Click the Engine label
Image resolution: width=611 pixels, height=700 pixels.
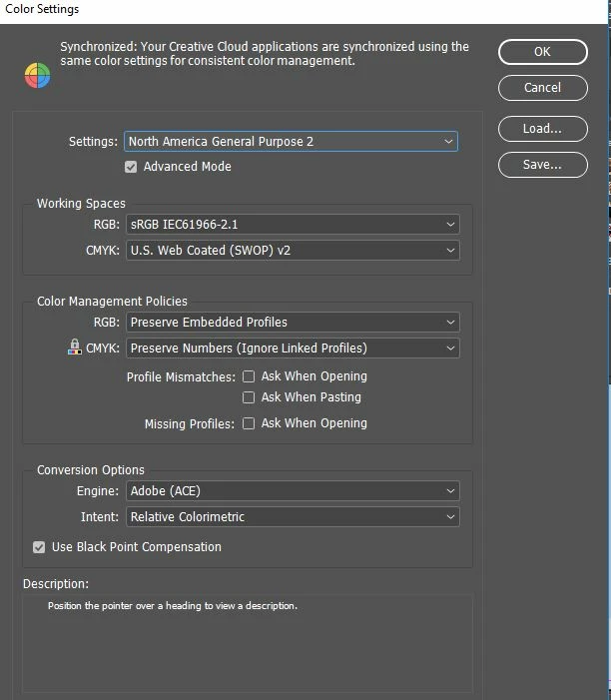[x=98, y=491]
